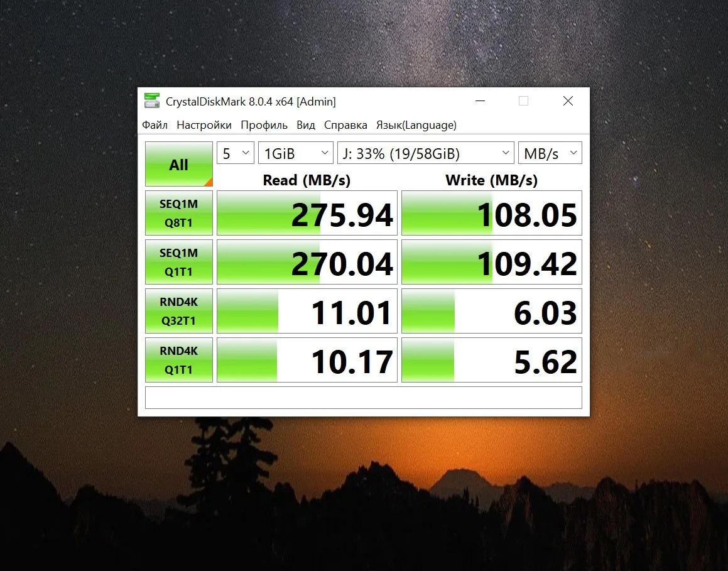
Task: Open the test size dropdown showing 1GiB
Action: click(296, 153)
